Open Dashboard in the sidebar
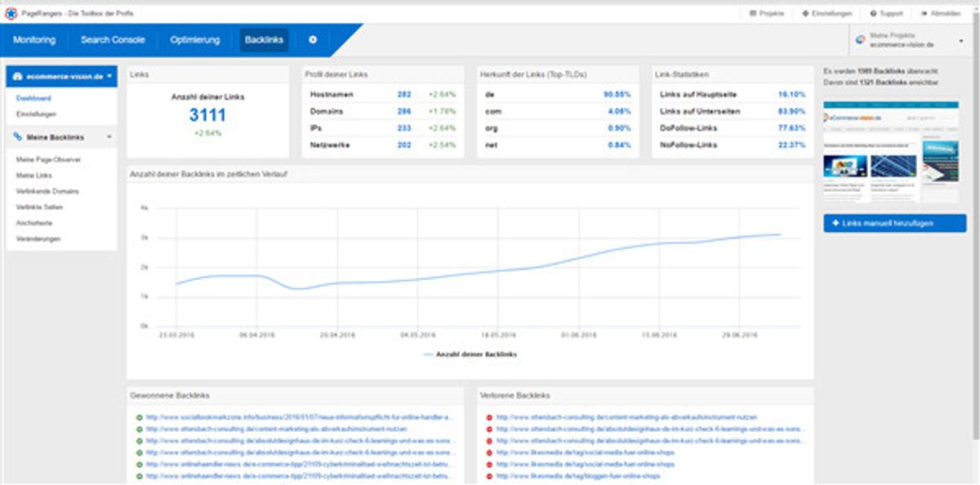The width and height of the screenshot is (980, 485). (x=33, y=98)
